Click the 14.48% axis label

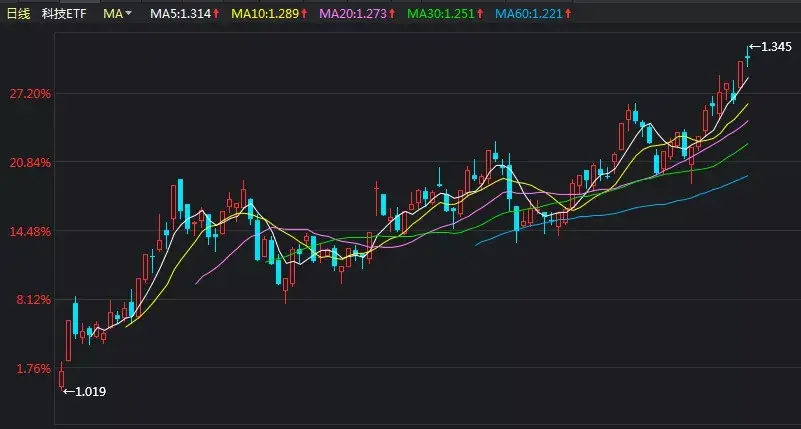[29, 232]
